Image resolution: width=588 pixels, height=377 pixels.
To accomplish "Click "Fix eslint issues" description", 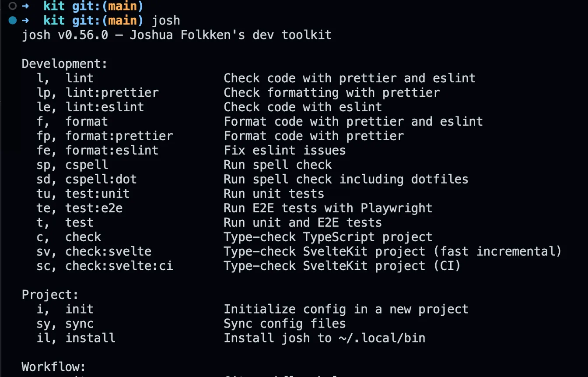I will click(x=285, y=151).
